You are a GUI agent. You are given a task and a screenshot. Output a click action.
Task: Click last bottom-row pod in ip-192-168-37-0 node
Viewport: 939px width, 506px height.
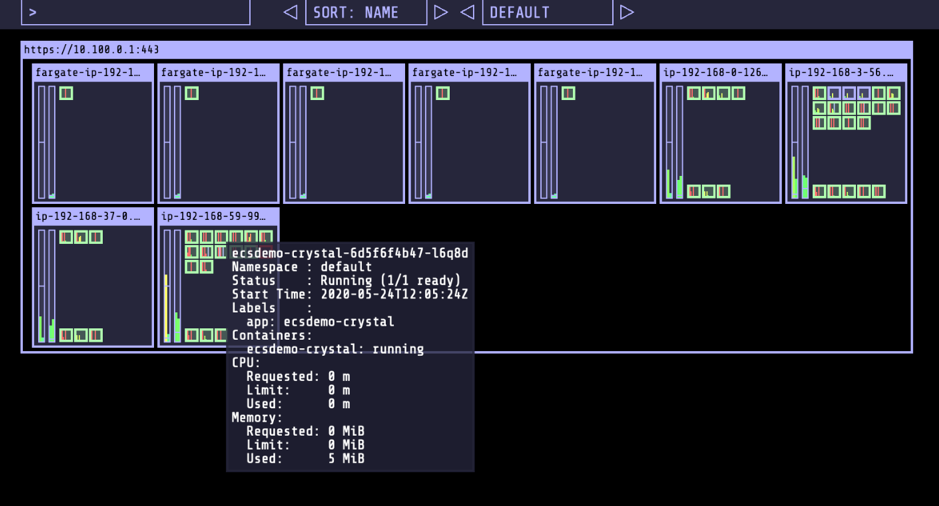pyautogui.click(x=96, y=335)
